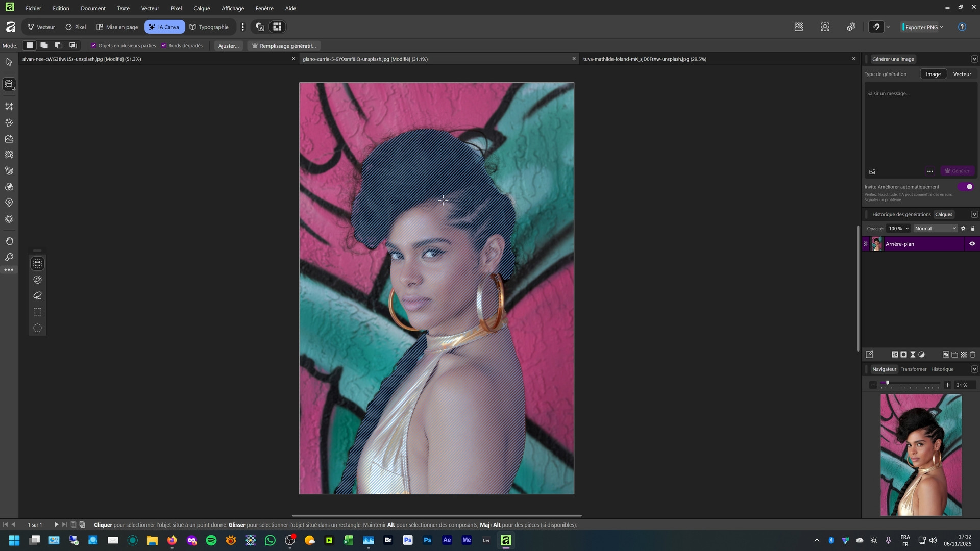Select the Zoom magnifier tool
Viewport: 980px width, 551px height.
point(9,257)
